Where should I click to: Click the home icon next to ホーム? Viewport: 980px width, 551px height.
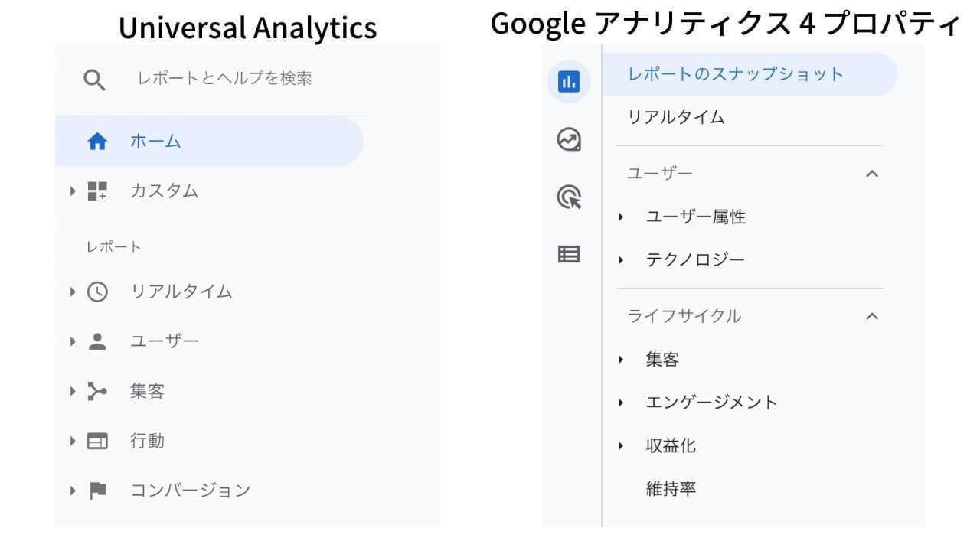pyautogui.click(x=97, y=142)
